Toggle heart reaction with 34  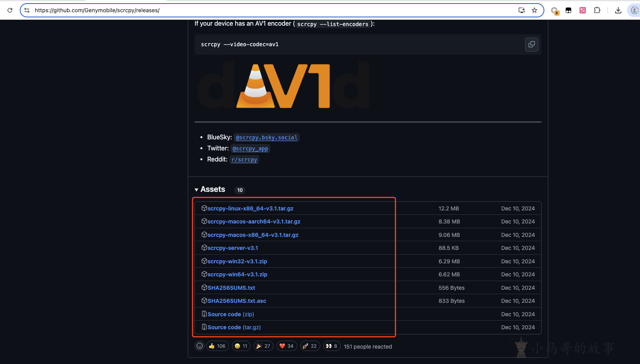tap(287, 346)
